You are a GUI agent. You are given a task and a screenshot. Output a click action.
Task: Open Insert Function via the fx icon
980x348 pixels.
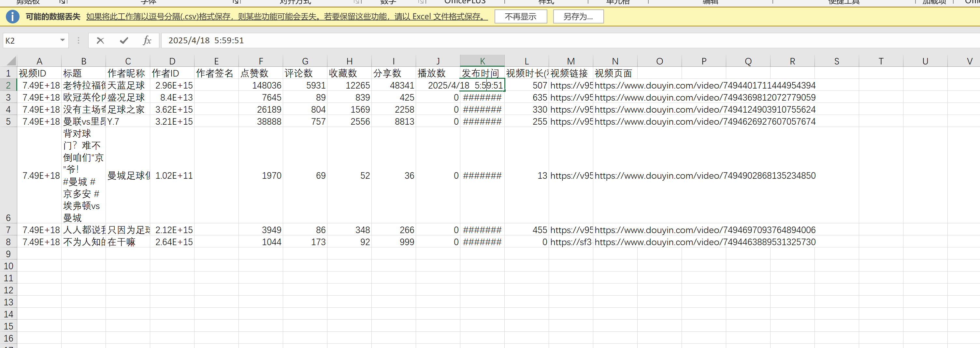[x=147, y=40]
